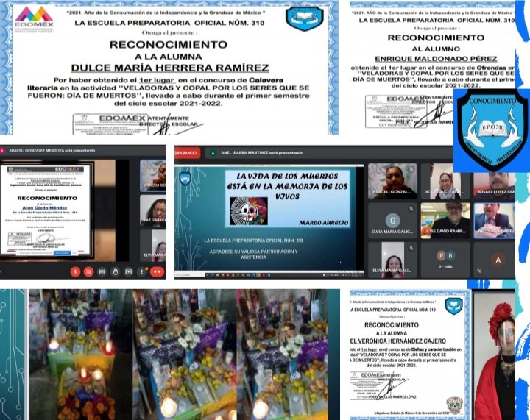Click the name MARCO AURELIO on the slide
Viewport: 530px width, 420px height.
[x=323, y=222]
